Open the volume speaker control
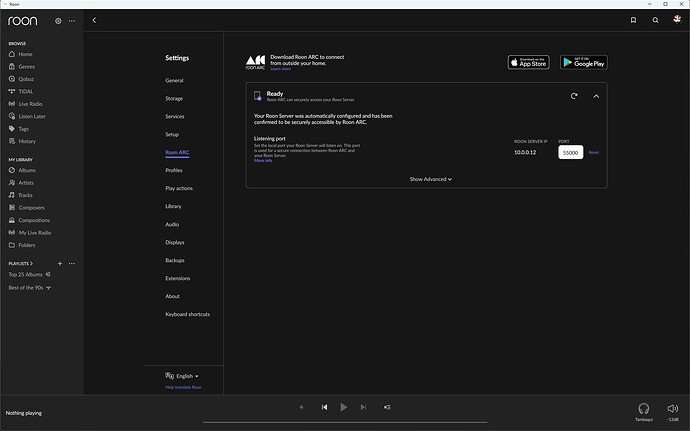This screenshot has width=690, height=431. [672, 409]
